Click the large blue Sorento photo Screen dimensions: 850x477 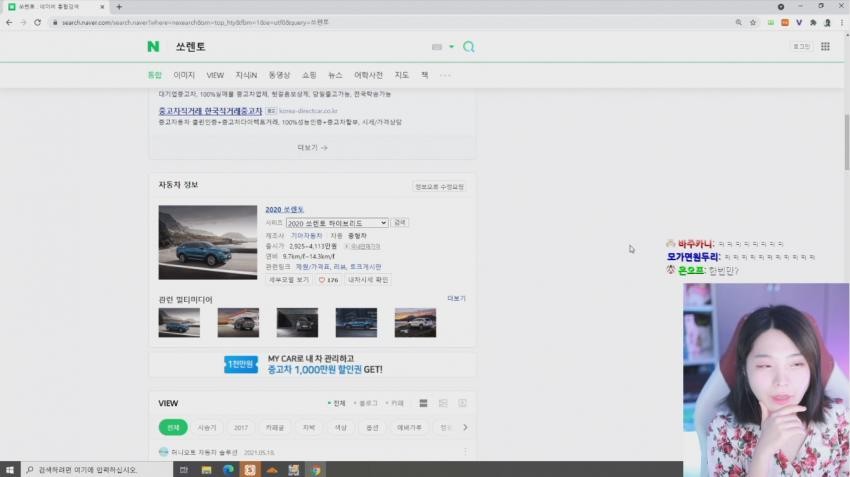[x=208, y=242]
